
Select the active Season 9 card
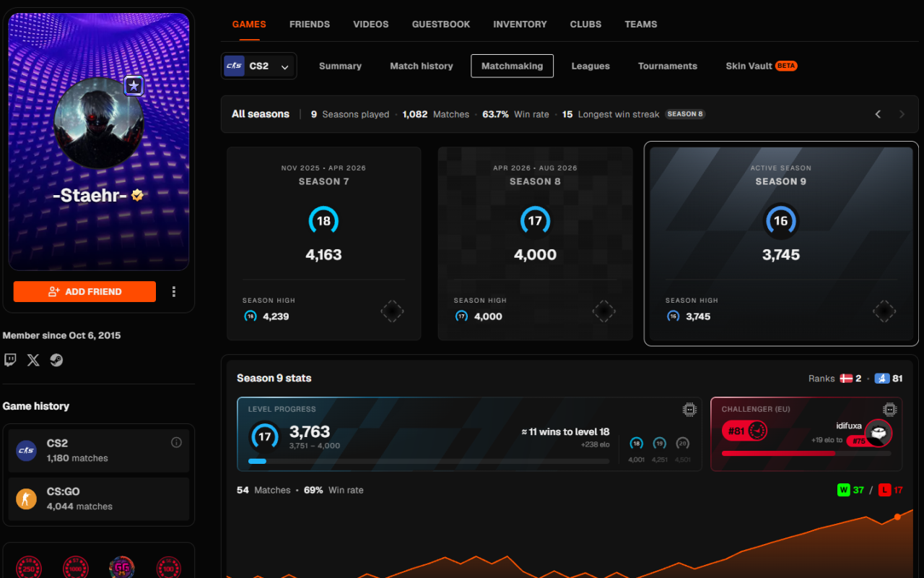point(781,243)
